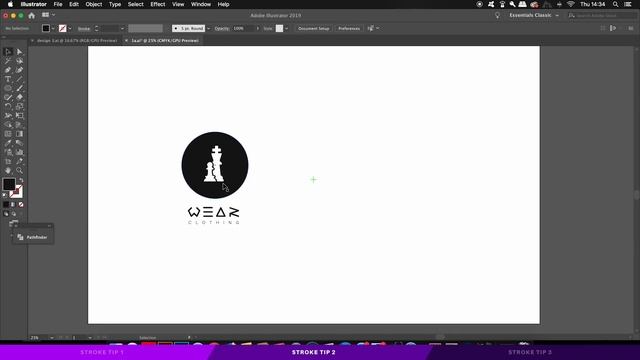Pick the Eyedropper tool

(x=8, y=143)
